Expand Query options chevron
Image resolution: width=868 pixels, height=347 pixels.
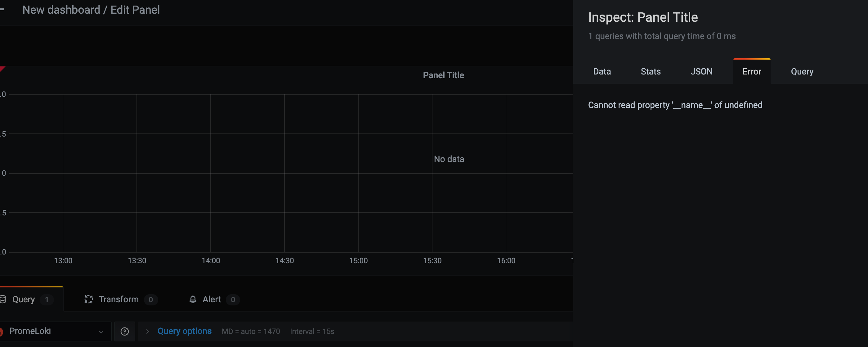tap(147, 331)
